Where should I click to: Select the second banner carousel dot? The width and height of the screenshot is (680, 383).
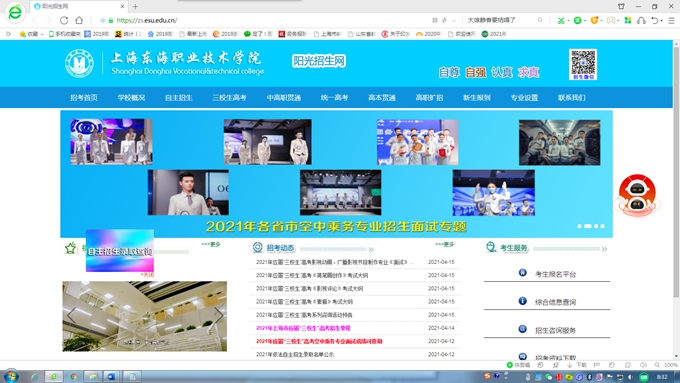click(588, 226)
